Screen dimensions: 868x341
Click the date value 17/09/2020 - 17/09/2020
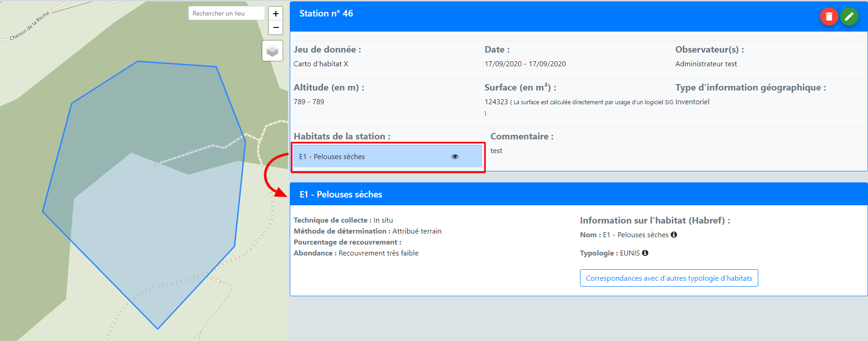(525, 64)
